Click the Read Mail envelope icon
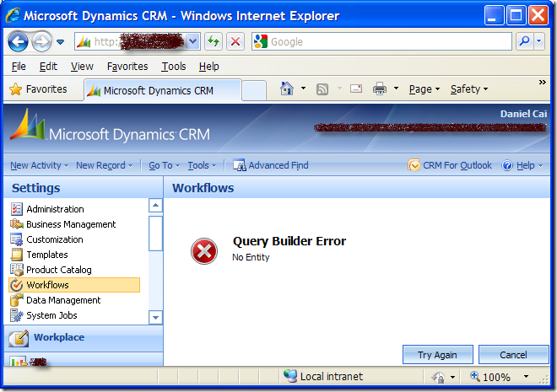The image size is (557, 392). tap(356, 89)
